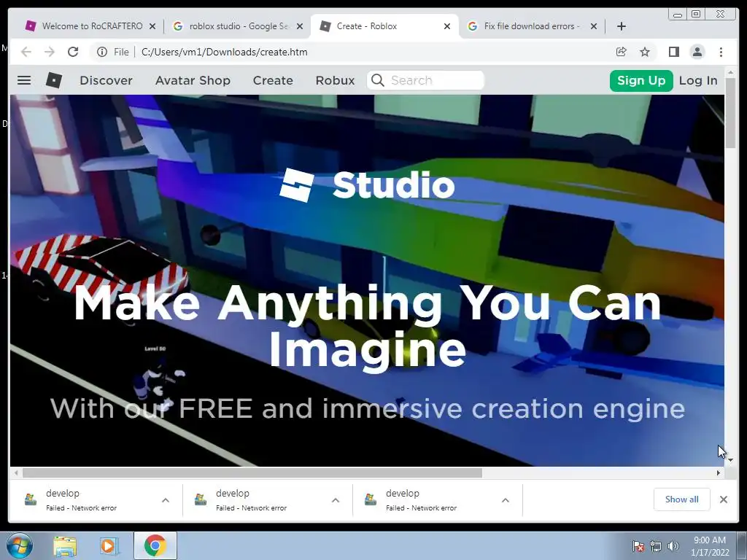
Task: Click the horizontal scrollbar left arrow
Action: pyautogui.click(x=16, y=472)
